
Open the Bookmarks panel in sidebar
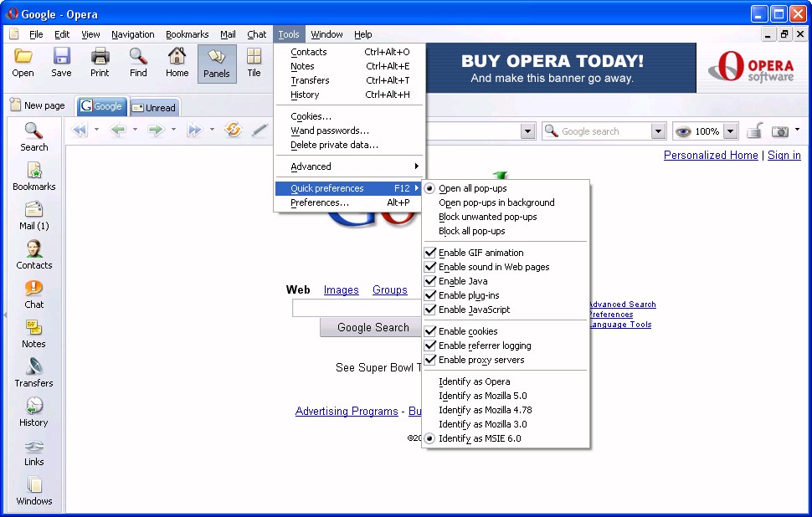(33, 177)
